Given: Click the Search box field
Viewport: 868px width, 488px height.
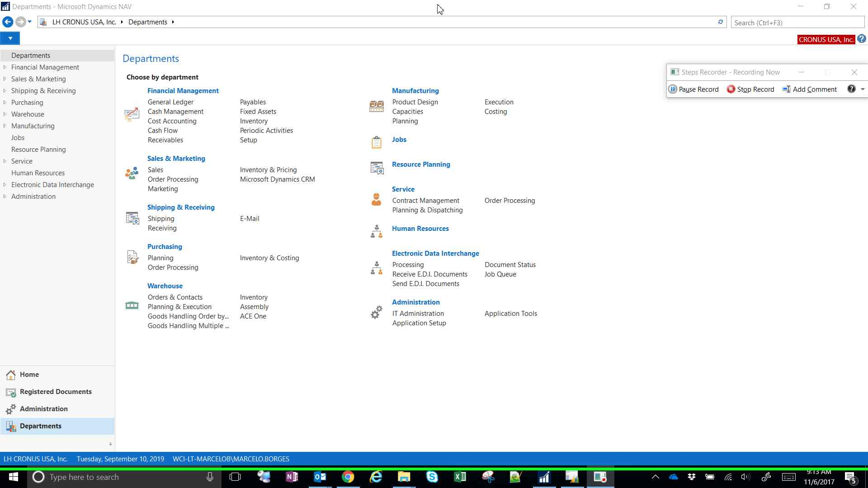Looking at the screenshot, I should (797, 23).
